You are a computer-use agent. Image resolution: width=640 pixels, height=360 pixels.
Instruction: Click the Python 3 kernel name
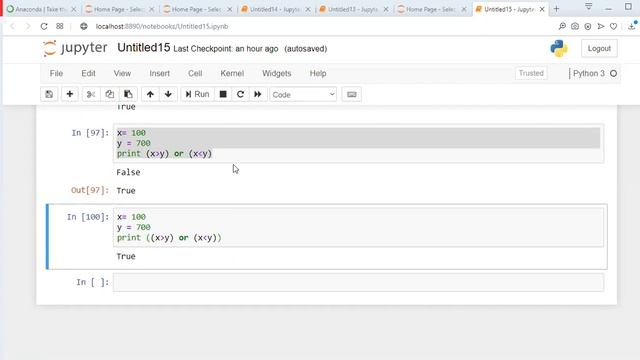click(x=589, y=73)
